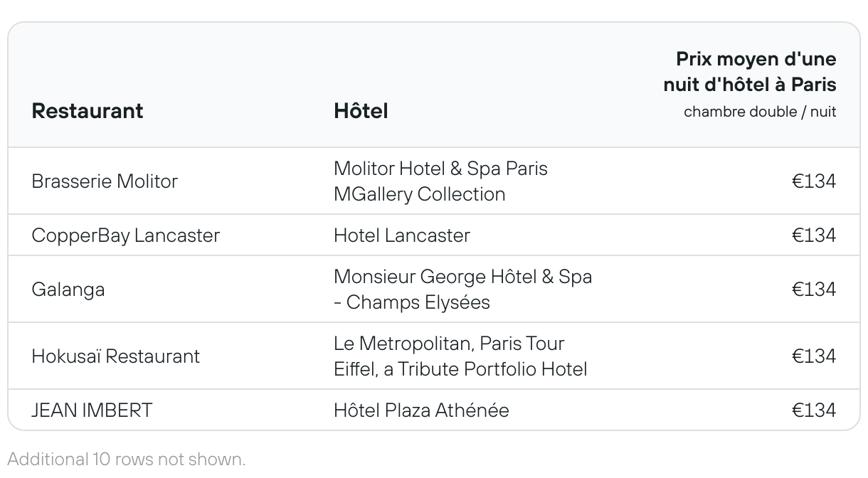Click Monsieur George Hôtel & Spa cell
Image resolution: width=868 pixels, height=478 pixels.
(x=462, y=290)
